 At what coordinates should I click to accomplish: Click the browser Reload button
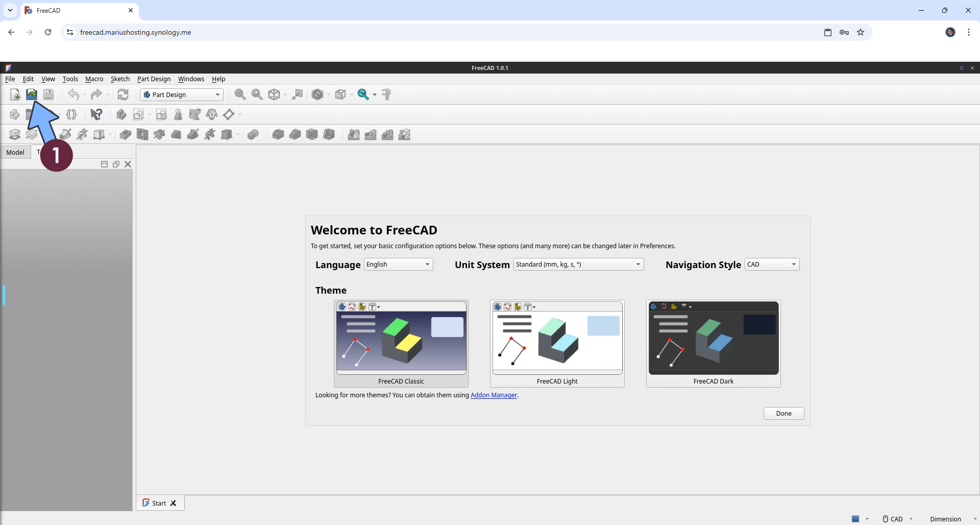click(48, 32)
